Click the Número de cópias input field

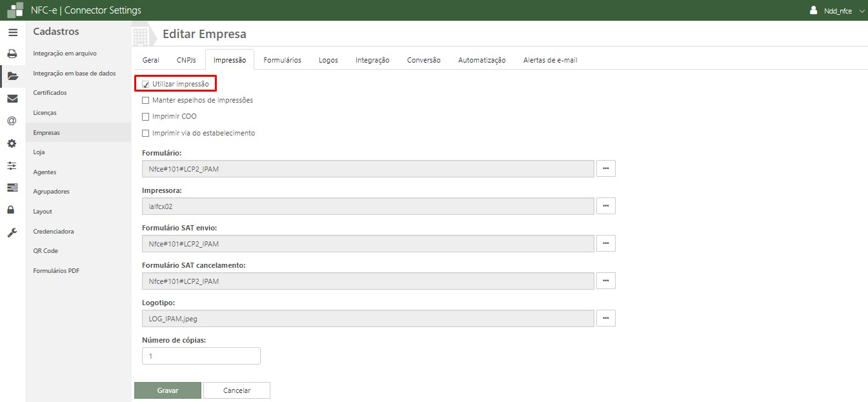point(201,356)
